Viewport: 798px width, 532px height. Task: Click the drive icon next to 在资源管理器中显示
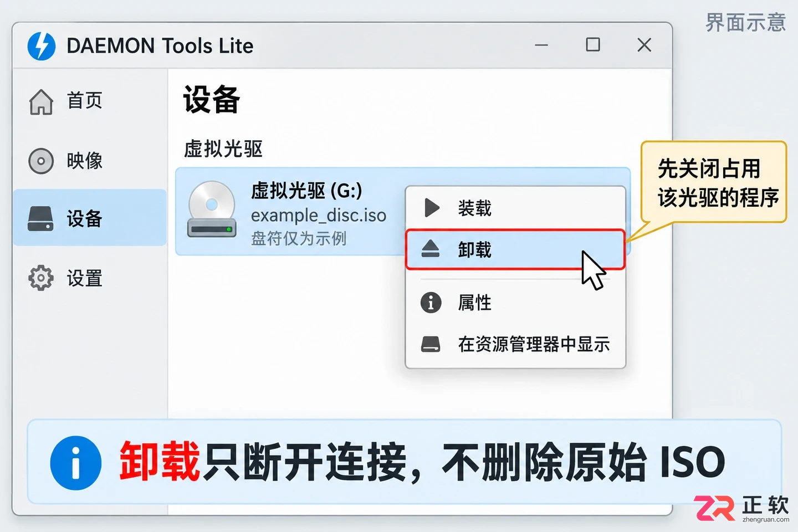click(431, 344)
